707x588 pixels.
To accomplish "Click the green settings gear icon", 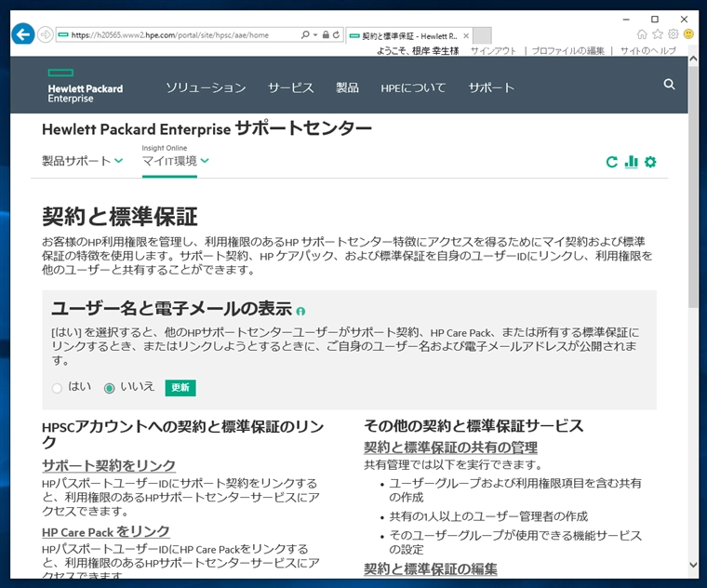I will [650, 162].
